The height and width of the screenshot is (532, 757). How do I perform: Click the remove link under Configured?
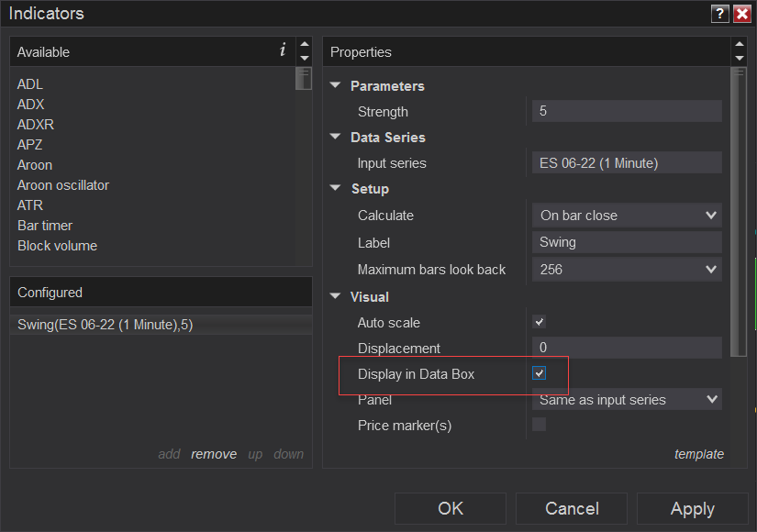coord(214,454)
